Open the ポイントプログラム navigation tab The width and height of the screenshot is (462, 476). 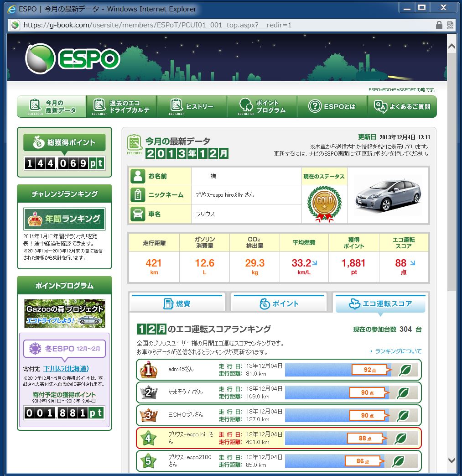click(x=262, y=106)
